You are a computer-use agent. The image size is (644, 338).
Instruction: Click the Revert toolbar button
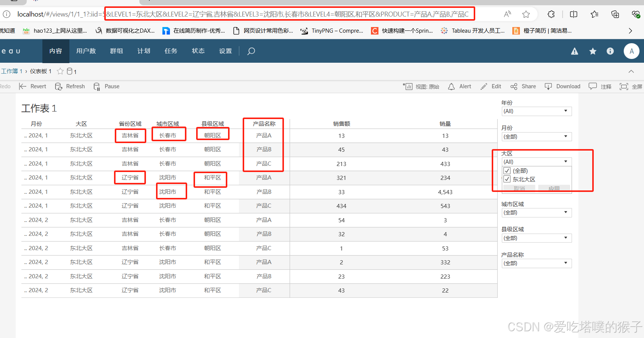pyautogui.click(x=33, y=86)
